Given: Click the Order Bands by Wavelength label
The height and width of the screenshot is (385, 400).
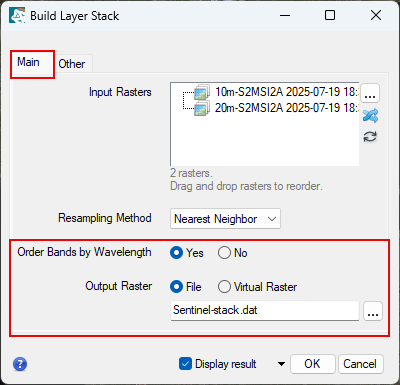Looking at the screenshot, I should click(84, 252).
